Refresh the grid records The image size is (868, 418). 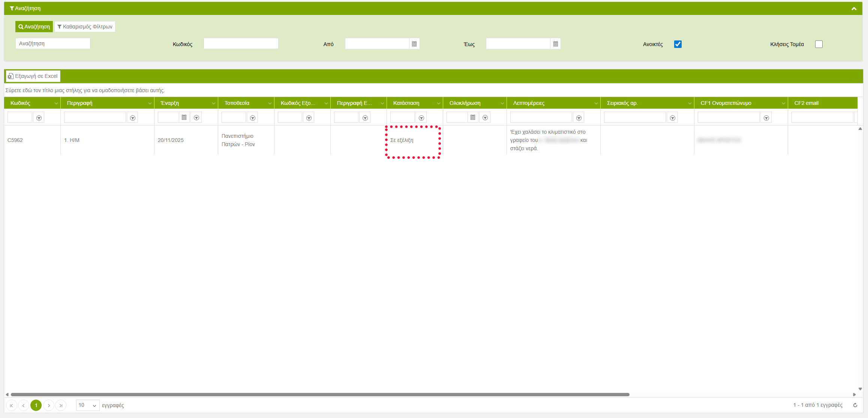855,405
